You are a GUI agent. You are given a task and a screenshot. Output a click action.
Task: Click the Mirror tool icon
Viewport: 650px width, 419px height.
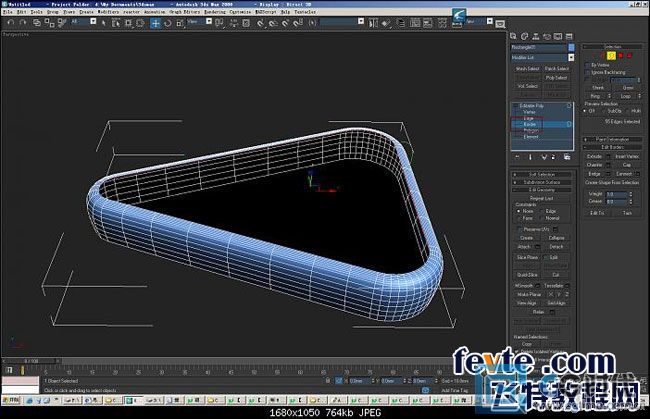point(373,23)
